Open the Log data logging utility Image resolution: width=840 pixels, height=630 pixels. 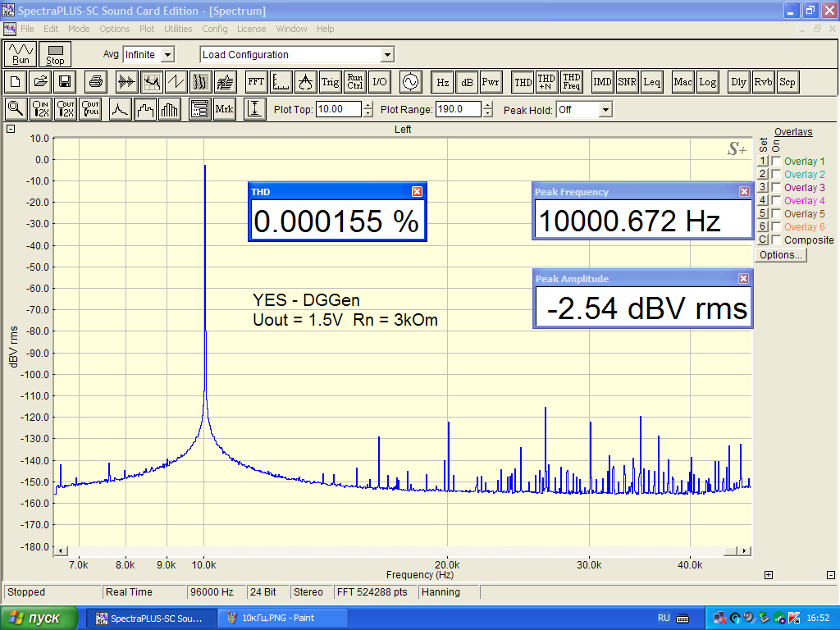point(708,82)
